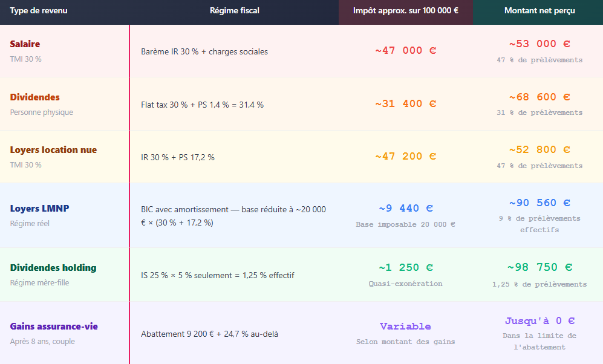Screen dimensions: 603x364
Task: Click 'Impôt approx. sur 100 000 €' header
Action: coord(405,11)
